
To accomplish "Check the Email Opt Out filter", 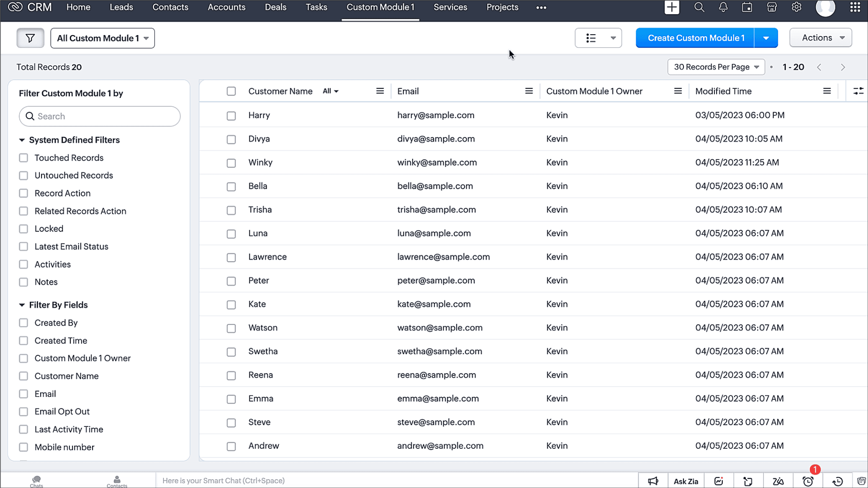I will pyautogui.click(x=23, y=412).
